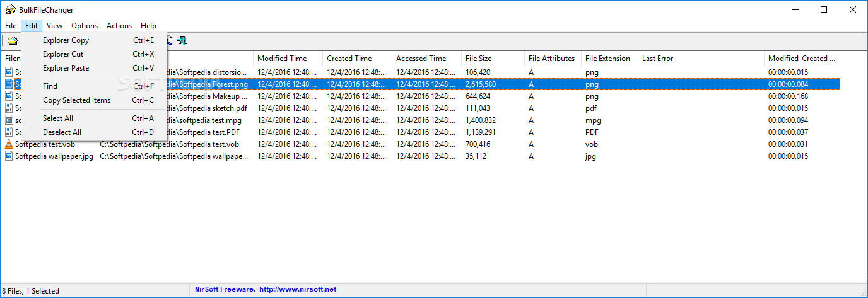Image resolution: width=868 pixels, height=298 pixels.
Task: Close the open Edit menu
Action: [32, 26]
